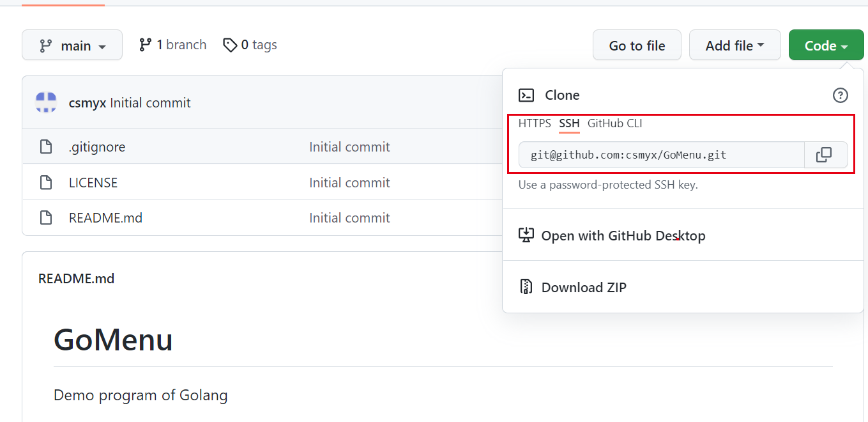Choose Download ZIP option
The width and height of the screenshot is (868, 422).
[584, 288]
